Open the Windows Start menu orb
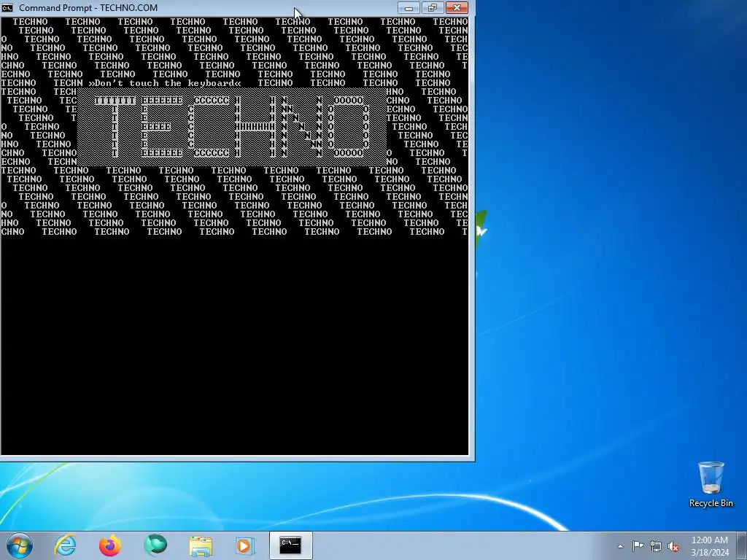The height and width of the screenshot is (560, 747). [x=20, y=545]
